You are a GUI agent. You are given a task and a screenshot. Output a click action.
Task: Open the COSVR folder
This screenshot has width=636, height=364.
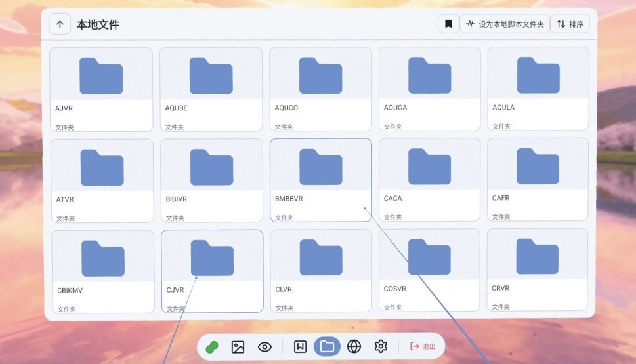pos(429,270)
